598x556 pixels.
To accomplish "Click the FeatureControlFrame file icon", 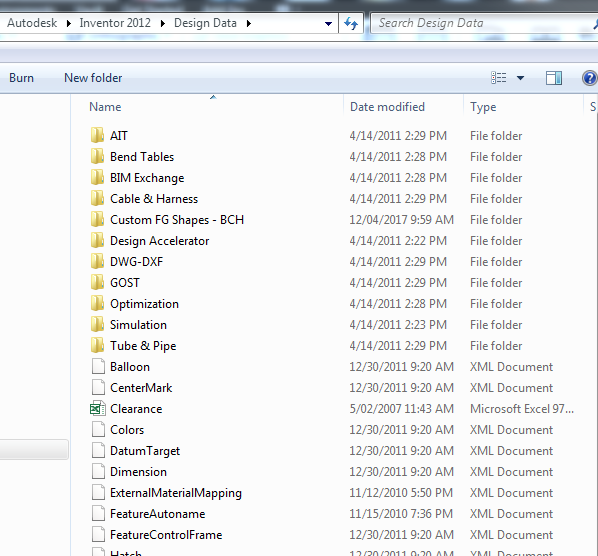I will pos(98,534).
